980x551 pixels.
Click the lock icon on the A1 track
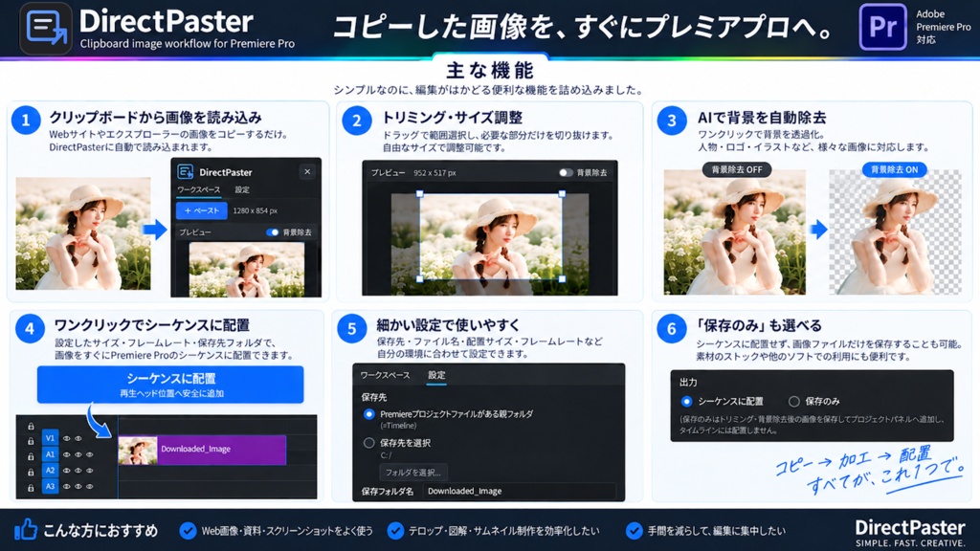31,456
